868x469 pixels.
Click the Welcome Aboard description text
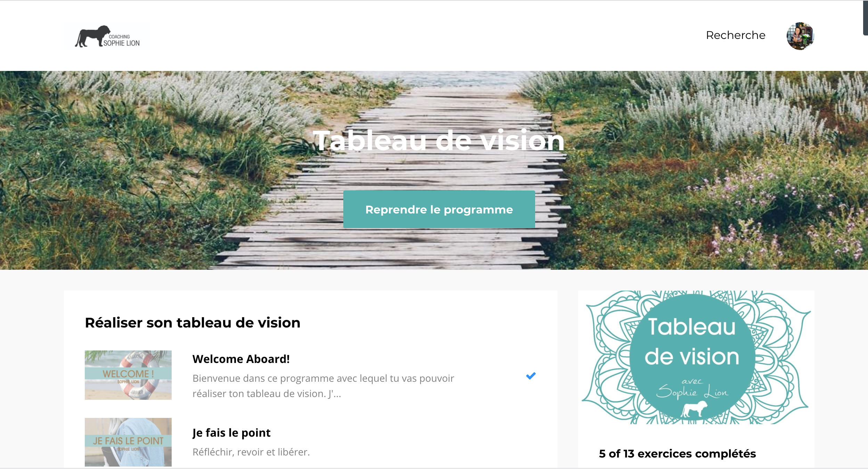323,386
